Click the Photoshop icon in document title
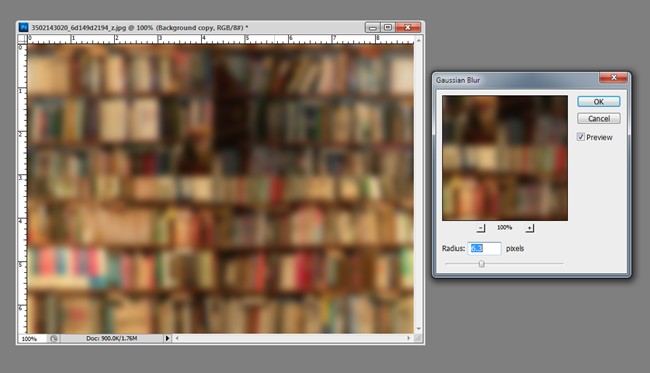Viewport: 650px width, 373px height. click(x=24, y=27)
